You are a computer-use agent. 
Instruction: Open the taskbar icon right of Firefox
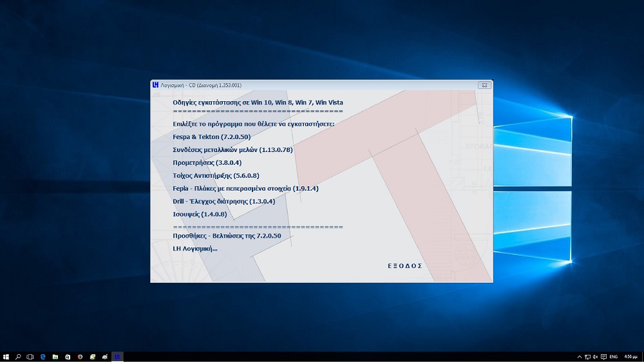(92, 357)
